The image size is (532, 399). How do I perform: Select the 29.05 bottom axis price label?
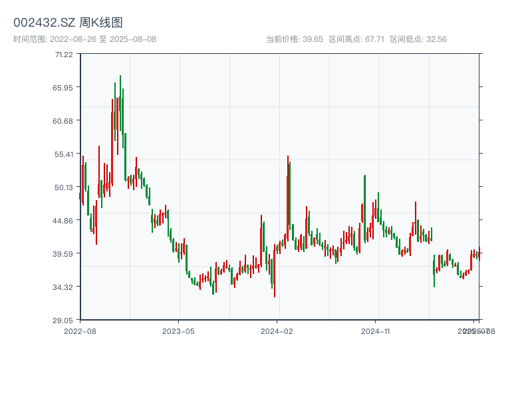coord(64,321)
